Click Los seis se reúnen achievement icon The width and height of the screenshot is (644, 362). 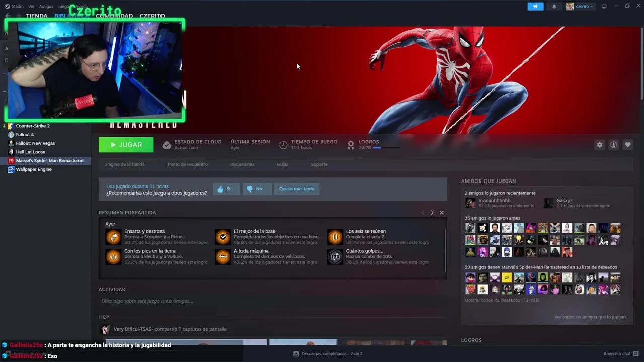click(x=335, y=237)
